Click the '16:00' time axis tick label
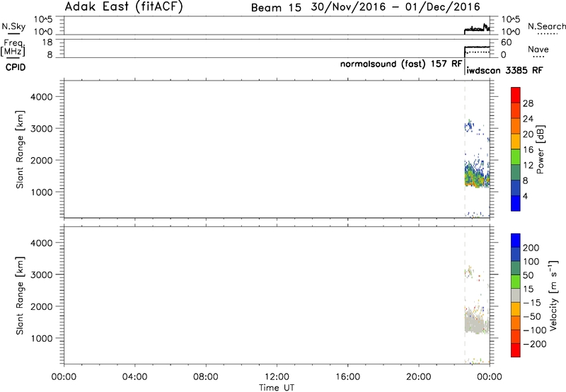 coord(347,377)
